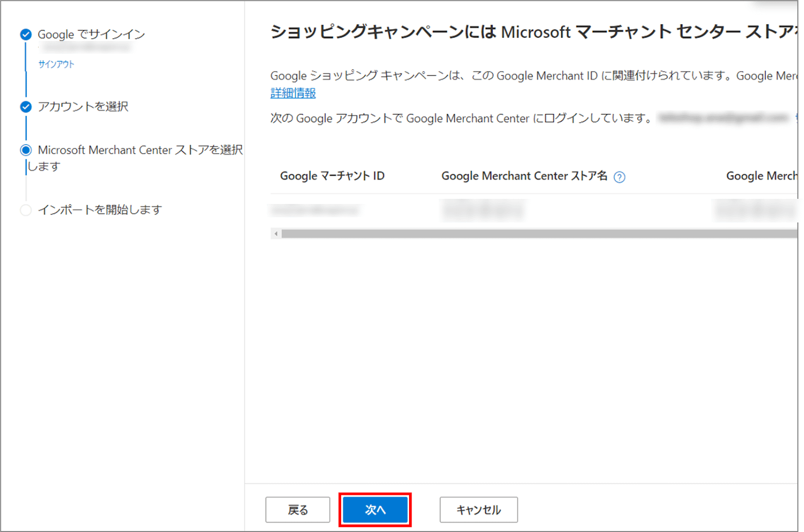Select the blurred merchant ID cell in the table row

tap(315, 210)
